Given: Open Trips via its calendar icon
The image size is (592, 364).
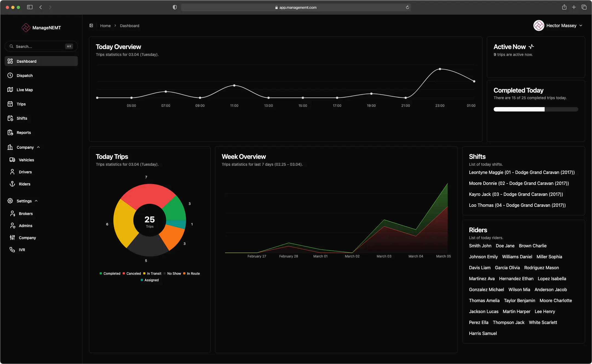Looking at the screenshot, I should click(x=10, y=104).
